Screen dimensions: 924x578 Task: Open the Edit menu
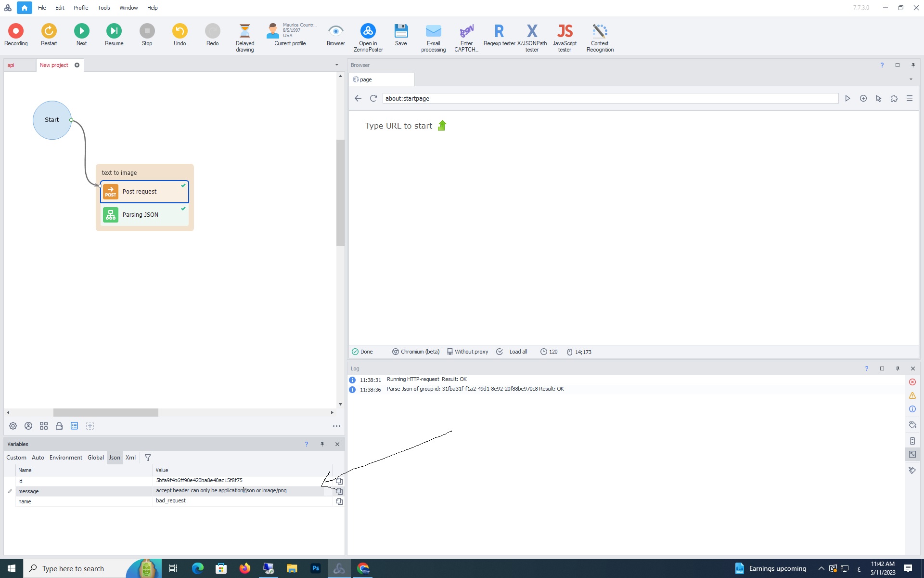click(x=60, y=8)
